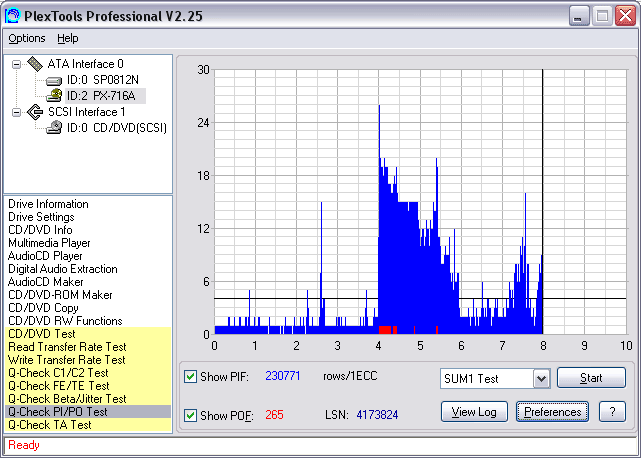
Task: Select Q-Check Beta/Jitter Test
Action: pyautogui.click(x=88, y=399)
